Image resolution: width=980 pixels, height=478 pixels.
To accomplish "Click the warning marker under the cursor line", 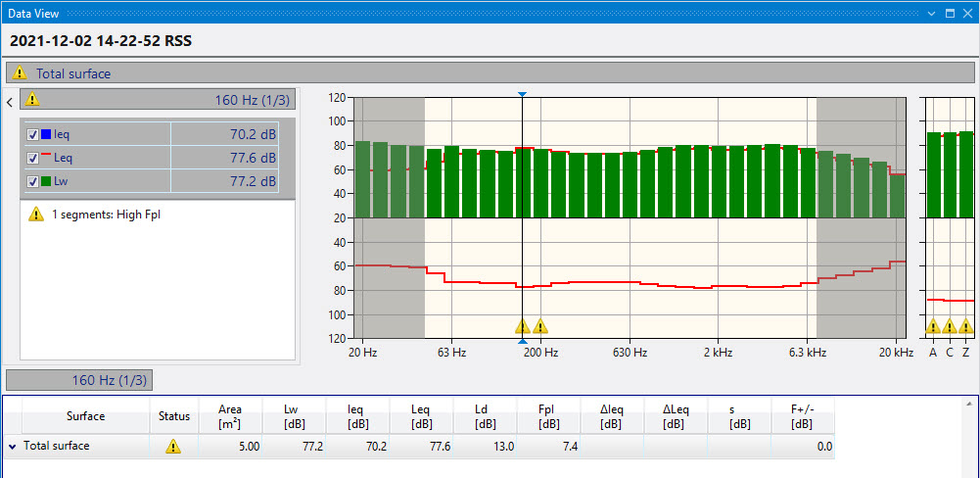I will click(523, 326).
